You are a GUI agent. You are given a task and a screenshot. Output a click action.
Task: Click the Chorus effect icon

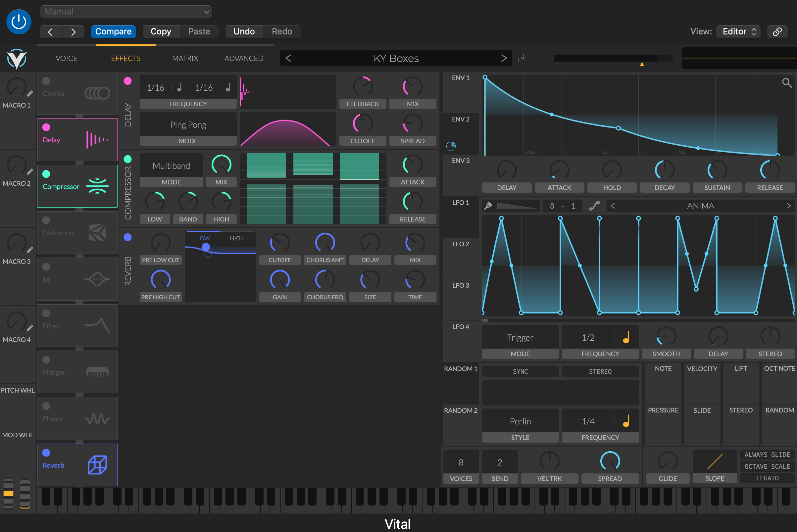click(97, 93)
